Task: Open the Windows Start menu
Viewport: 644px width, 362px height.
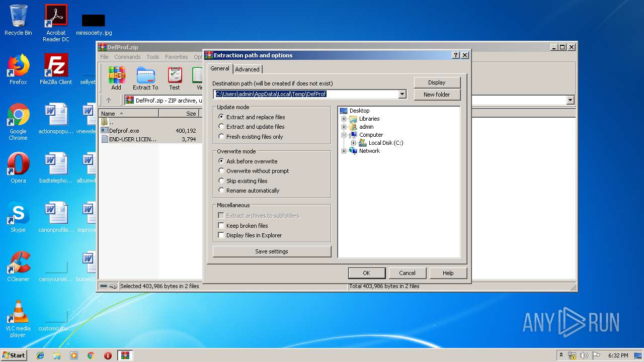Action: click(x=14, y=355)
